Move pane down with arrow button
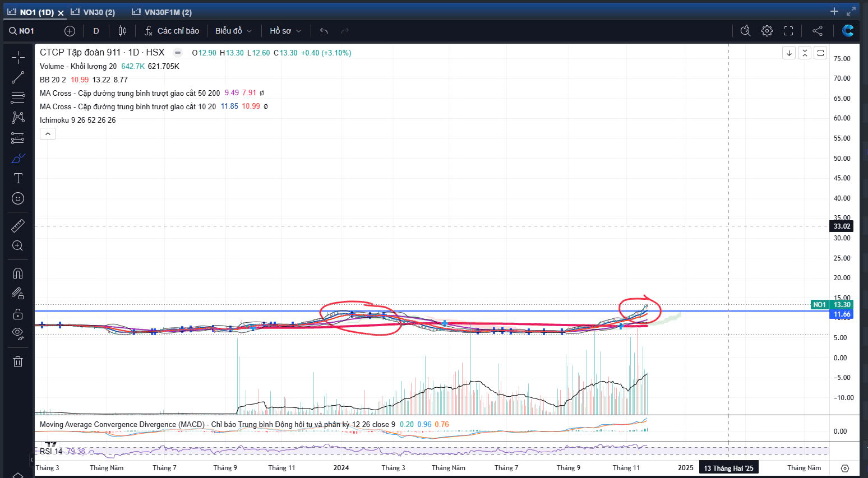Viewport: 868px width, 478px height. click(789, 53)
